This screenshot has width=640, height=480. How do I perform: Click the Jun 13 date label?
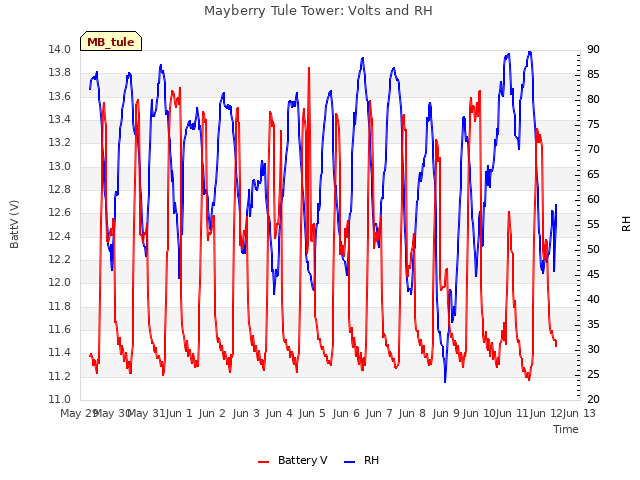coord(579,413)
